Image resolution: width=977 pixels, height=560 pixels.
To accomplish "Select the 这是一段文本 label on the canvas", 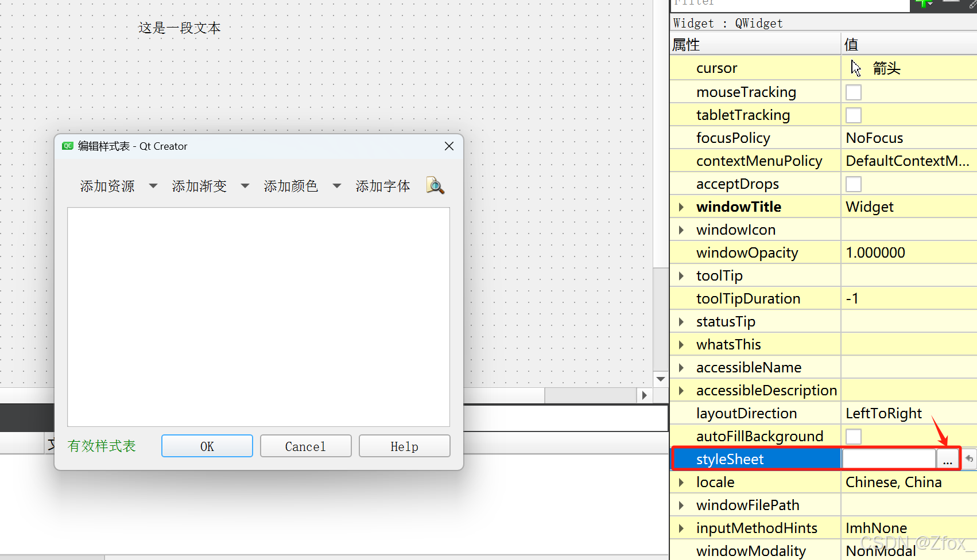I will 179,28.
